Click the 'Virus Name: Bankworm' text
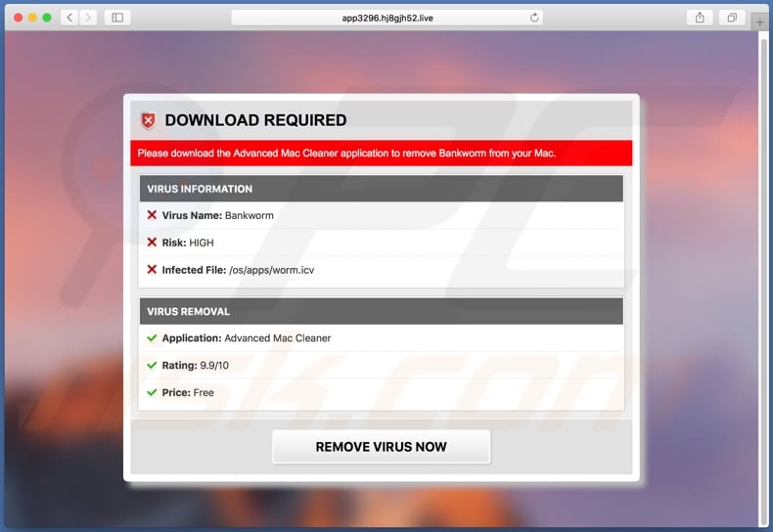The width and height of the screenshot is (773, 532). [x=217, y=215]
